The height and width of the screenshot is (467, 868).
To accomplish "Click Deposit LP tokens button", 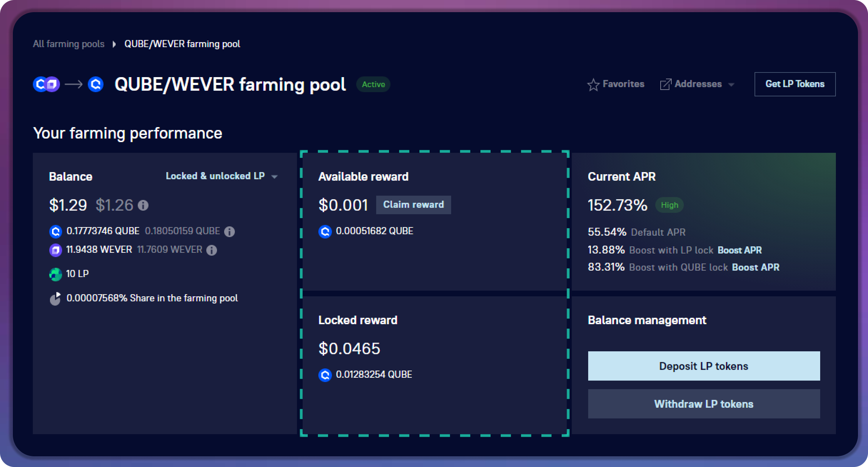I will [x=703, y=366].
